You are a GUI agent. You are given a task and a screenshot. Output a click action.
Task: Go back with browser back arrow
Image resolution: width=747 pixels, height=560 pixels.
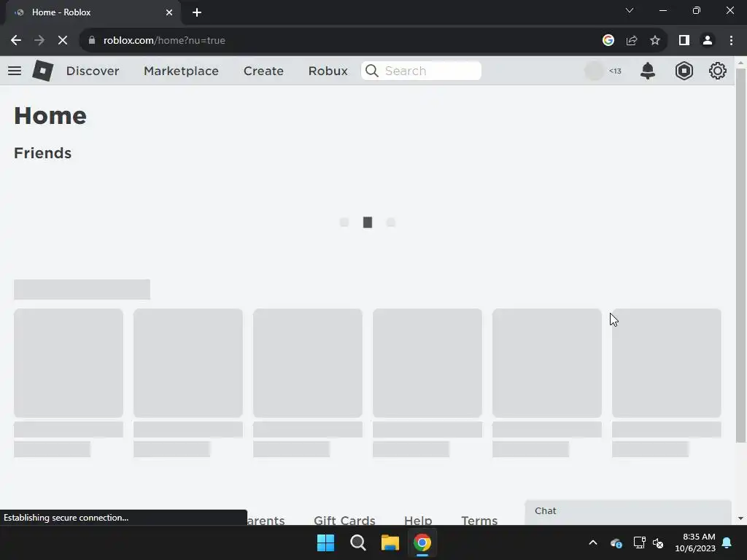[16, 41]
